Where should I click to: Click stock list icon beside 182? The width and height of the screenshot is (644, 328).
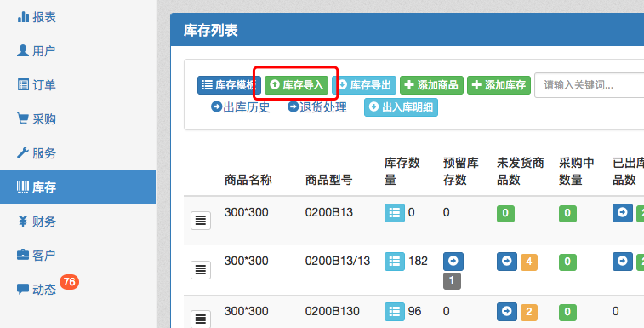(x=394, y=262)
